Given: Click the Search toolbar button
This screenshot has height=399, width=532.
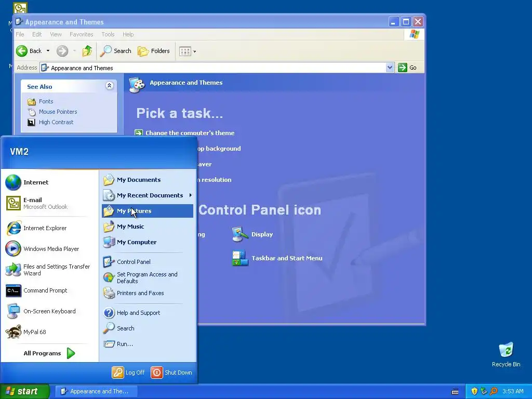Looking at the screenshot, I should click(116, 51).
